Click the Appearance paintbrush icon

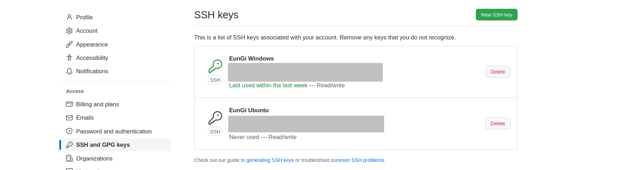click(70, 44)
